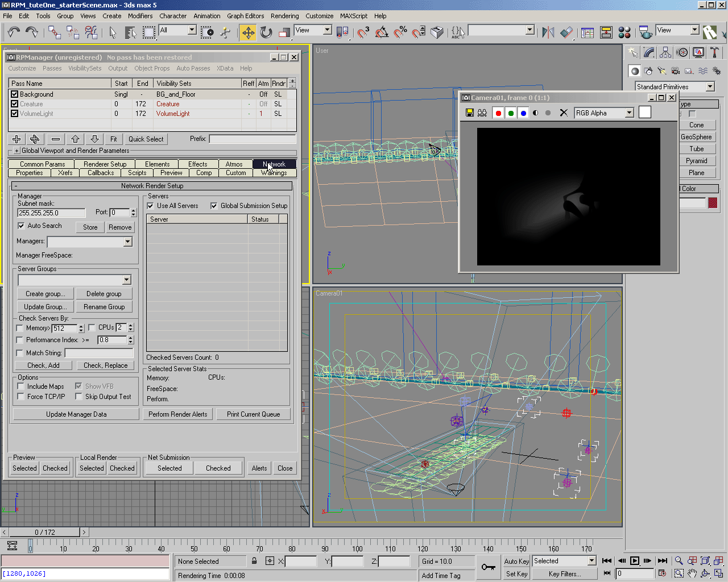
Task: Open the MAXScript menu
Action: tap(354, 16)
